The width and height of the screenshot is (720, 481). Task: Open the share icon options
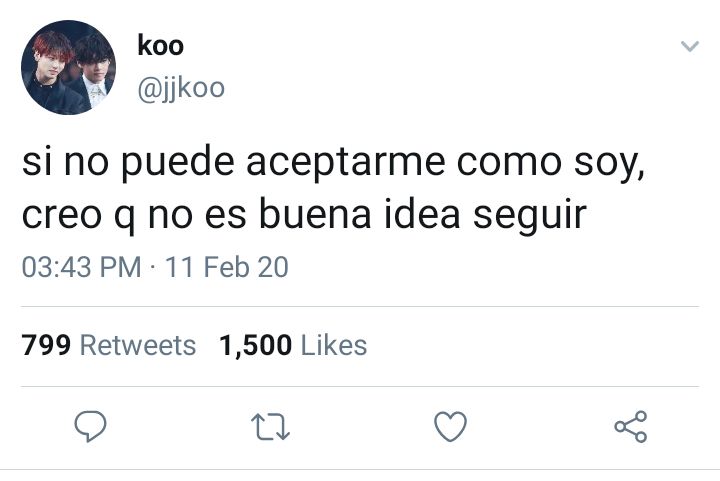click(x=631, y=426)
